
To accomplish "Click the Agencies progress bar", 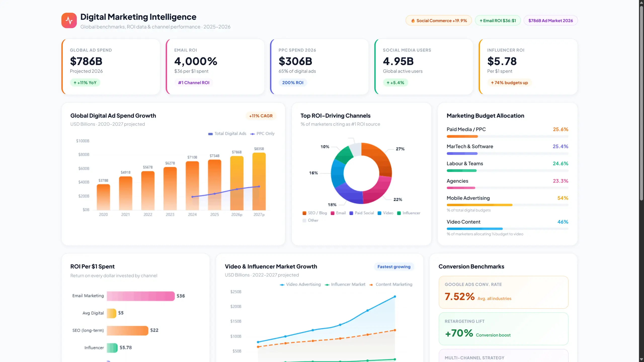I will point(507,188).
